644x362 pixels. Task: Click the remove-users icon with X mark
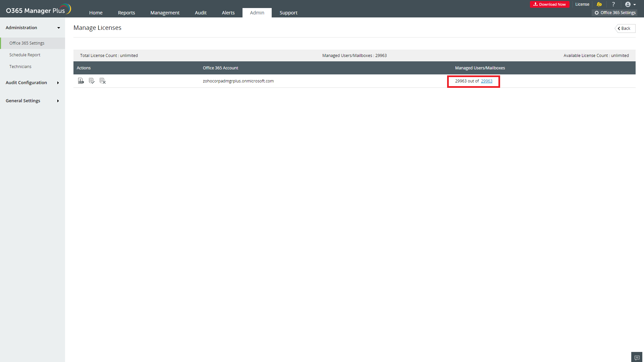coord(103,81)
